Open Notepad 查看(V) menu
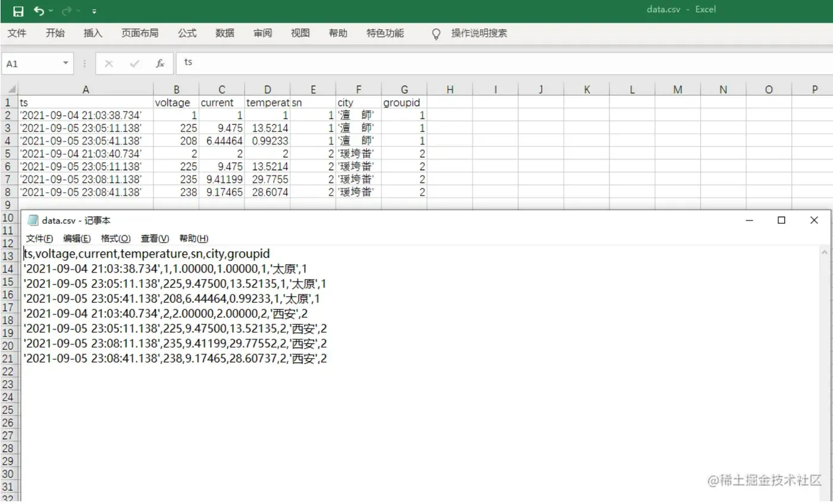Viewport: 833px width, 504px height. pyautogui.click(x=155, y=239)
